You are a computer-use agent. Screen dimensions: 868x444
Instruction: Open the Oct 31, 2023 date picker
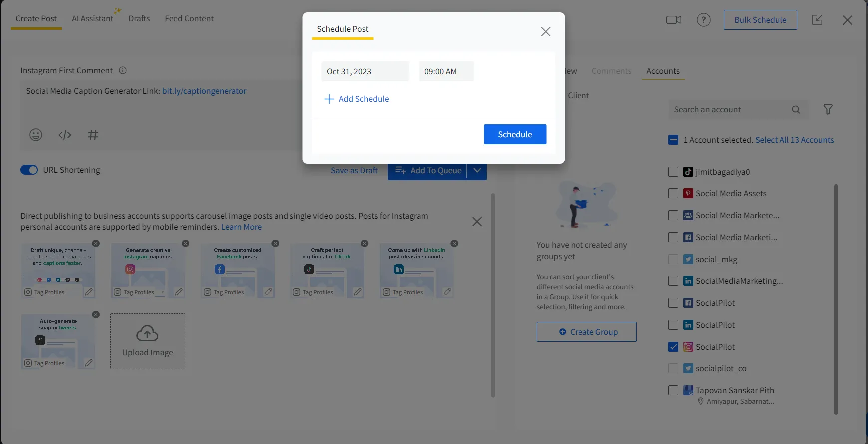point(365,71)
